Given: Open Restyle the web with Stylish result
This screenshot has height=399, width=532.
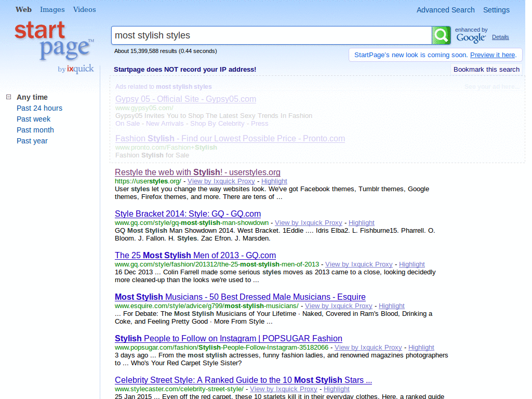Looking at the screenshot, I should coord(197,172).
